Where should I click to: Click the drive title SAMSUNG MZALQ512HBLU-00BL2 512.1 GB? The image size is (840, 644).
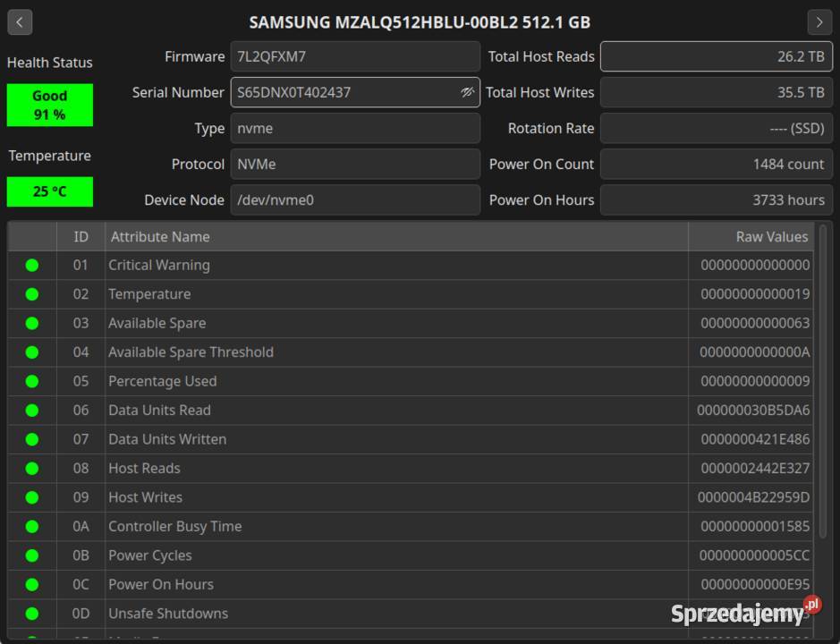tap(420, 22)
